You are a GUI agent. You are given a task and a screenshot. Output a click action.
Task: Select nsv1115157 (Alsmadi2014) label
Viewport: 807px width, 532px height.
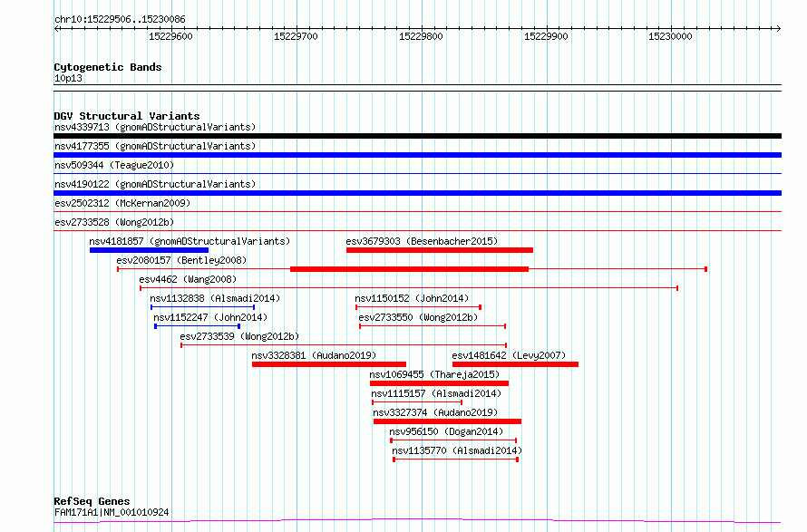coord(436,393)
